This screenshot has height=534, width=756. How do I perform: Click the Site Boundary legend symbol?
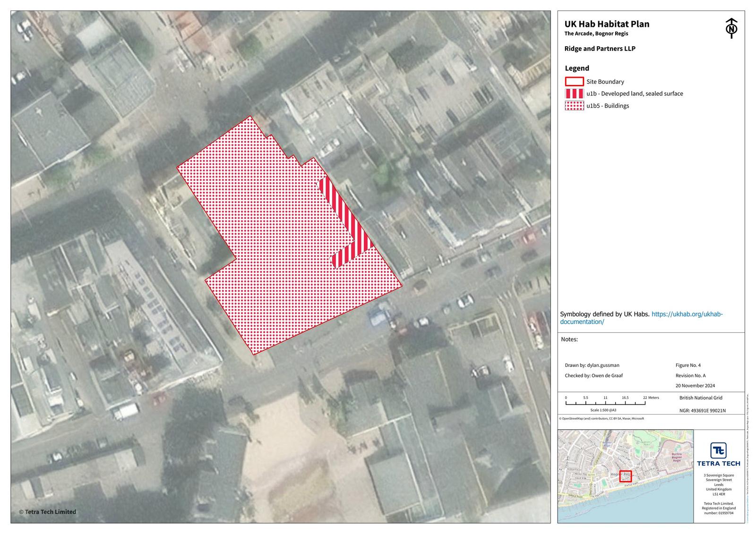[x=574, y=82]
